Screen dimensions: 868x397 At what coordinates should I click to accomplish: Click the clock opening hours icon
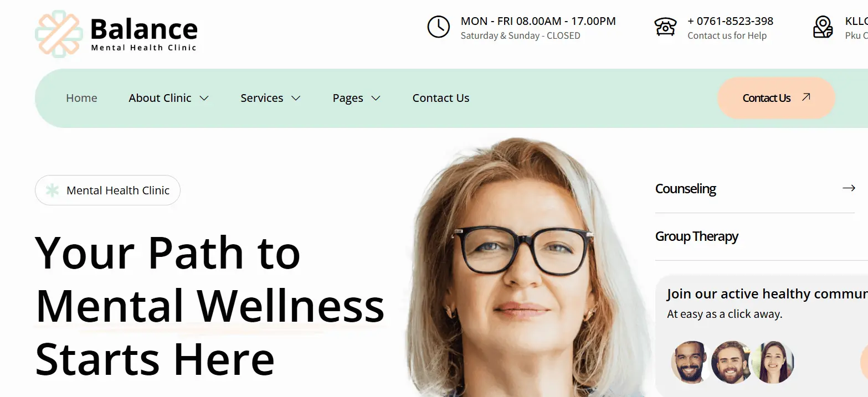pyautogui.click(x=438, y=27)
